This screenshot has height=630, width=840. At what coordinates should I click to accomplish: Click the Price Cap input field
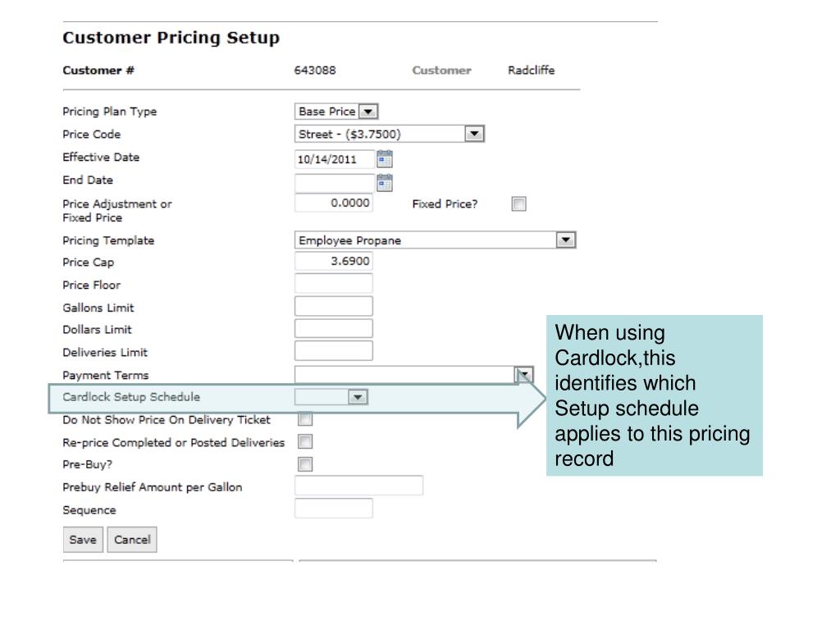333,262
